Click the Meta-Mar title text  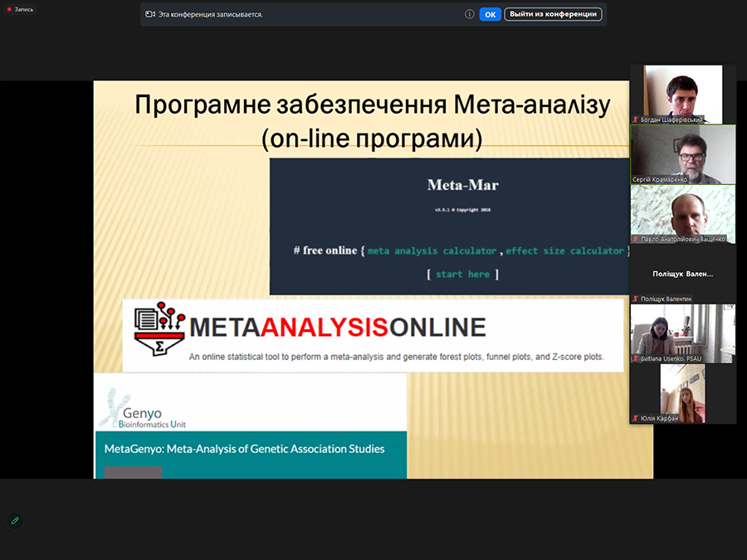tap(462, 185)
